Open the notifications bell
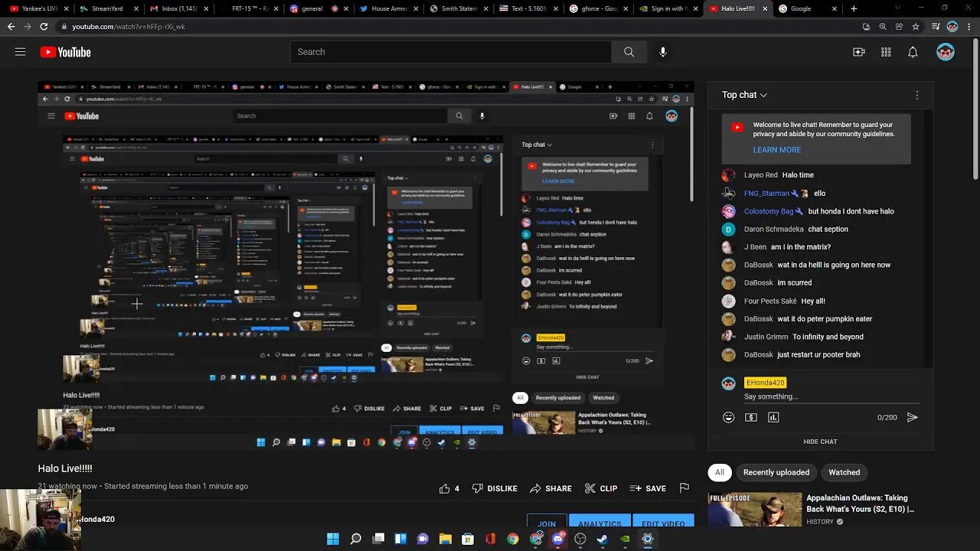 coord(913,52)
